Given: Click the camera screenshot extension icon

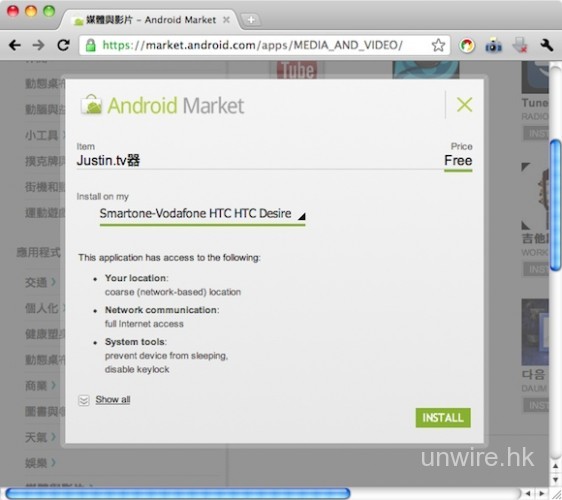Looking at the screenshot, I should click(493, 46).
